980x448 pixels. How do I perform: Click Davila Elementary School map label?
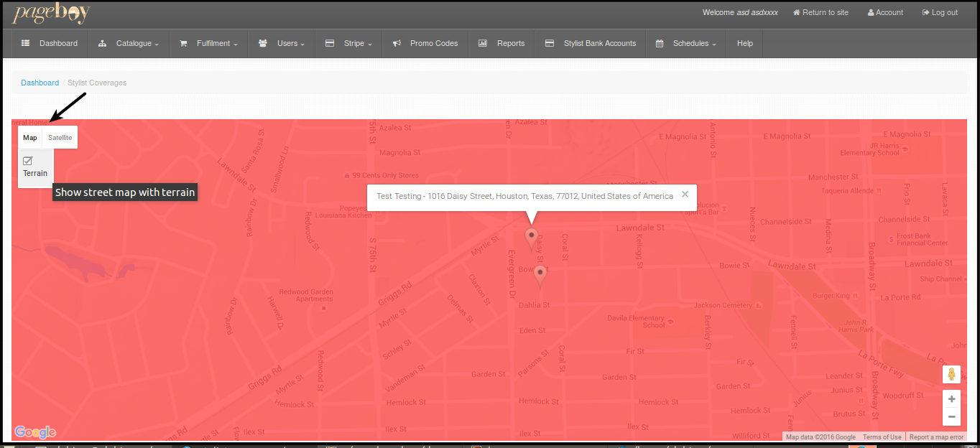[636, 321]
